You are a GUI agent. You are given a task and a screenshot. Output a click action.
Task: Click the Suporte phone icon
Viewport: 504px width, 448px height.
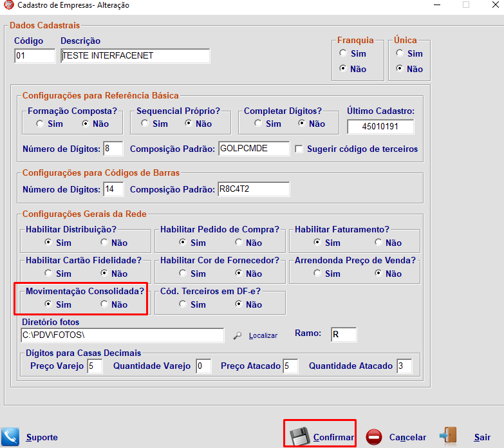10,437
